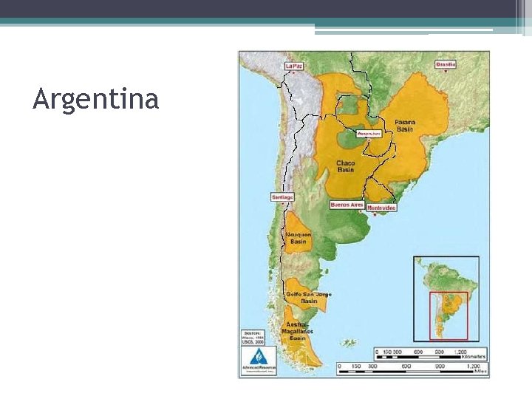Click the Neuquen Basin label
The height and width of the screenshot is (399, 532).
pyautogui.click(x=299, y=238)
